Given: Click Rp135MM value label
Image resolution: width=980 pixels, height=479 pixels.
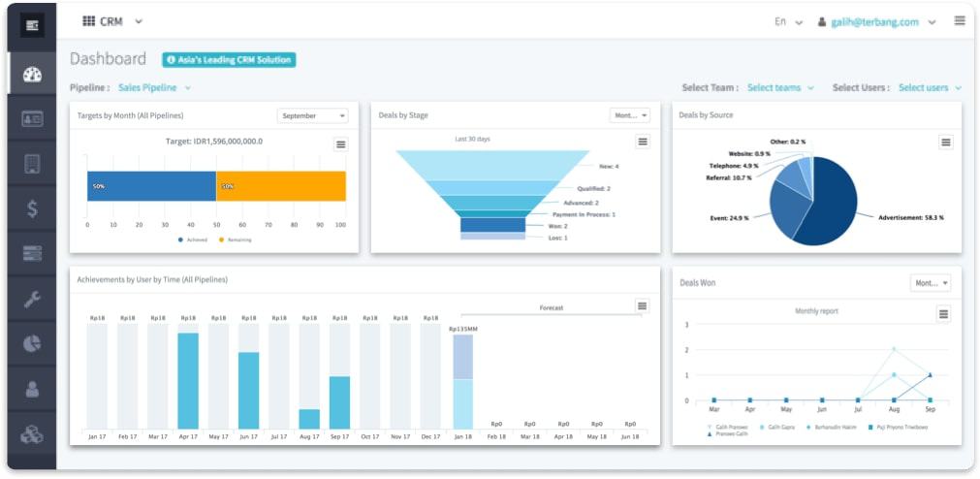Looking at the screenshot, I should coord(462,329).
